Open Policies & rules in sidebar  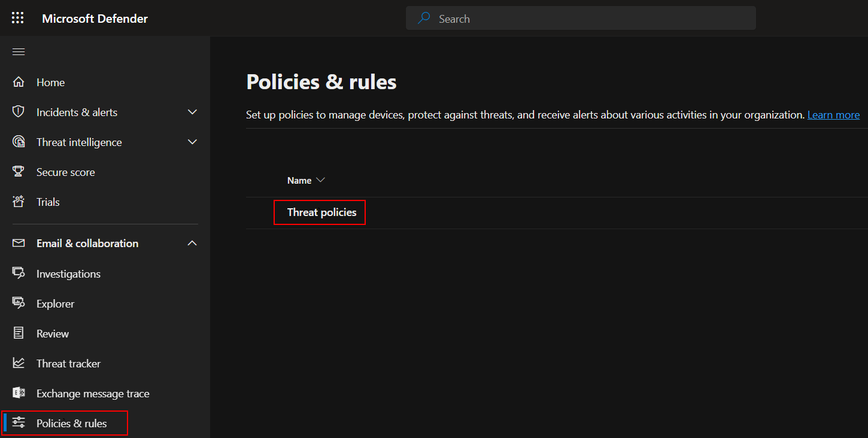[x=71, y=423]
